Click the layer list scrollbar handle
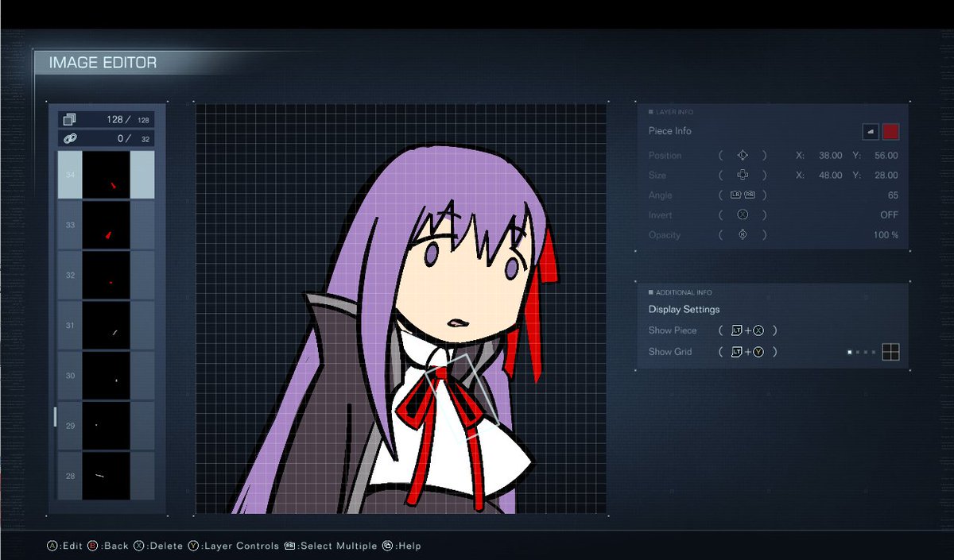Screen dimensions: 954x560 55,416
